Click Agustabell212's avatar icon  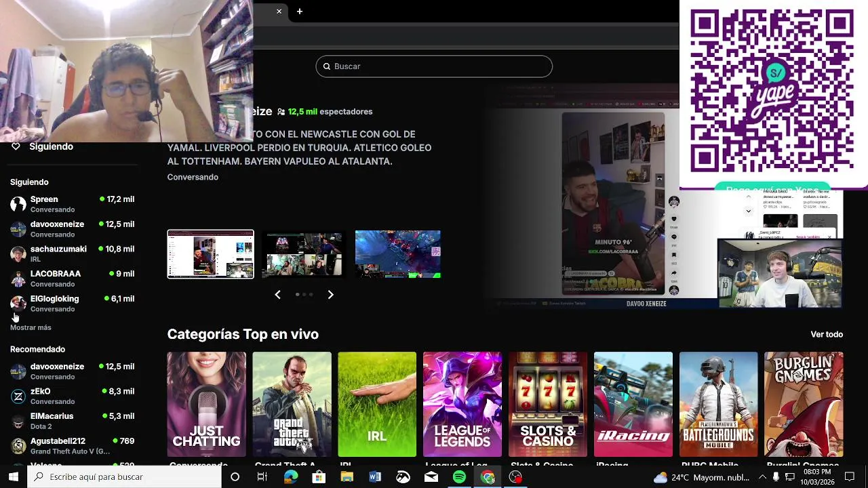(18, 446)
